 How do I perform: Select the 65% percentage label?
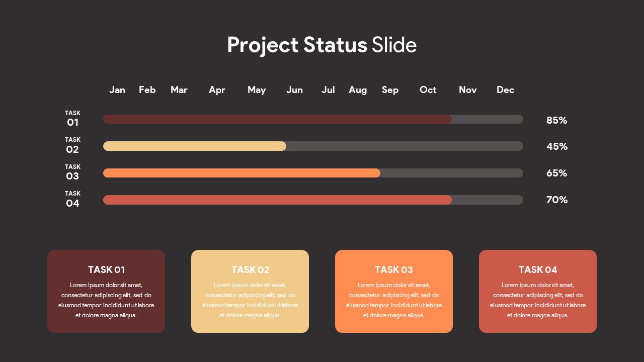(x=557, y=173)
